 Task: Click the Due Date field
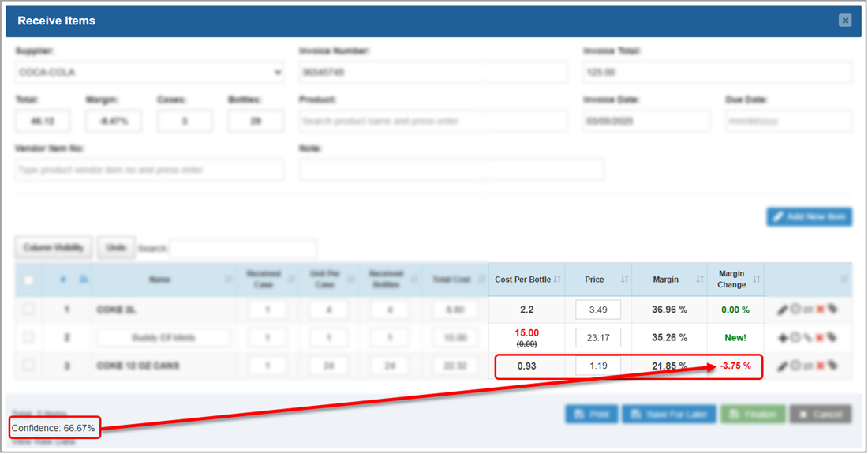tap(788, 122)
